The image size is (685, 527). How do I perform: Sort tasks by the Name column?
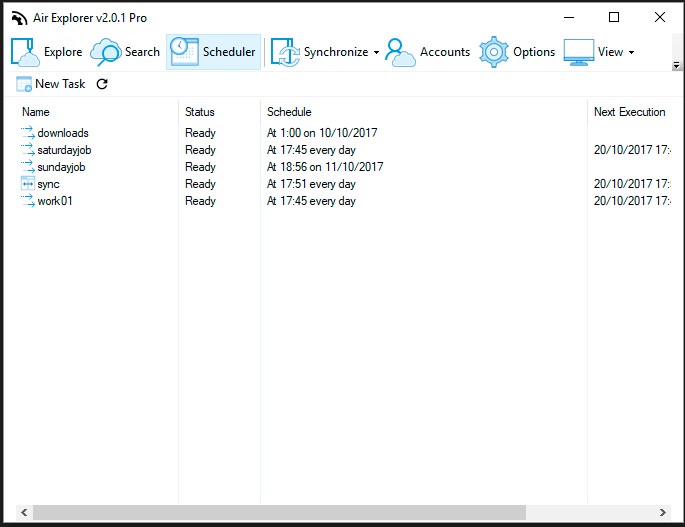[36, 112]
